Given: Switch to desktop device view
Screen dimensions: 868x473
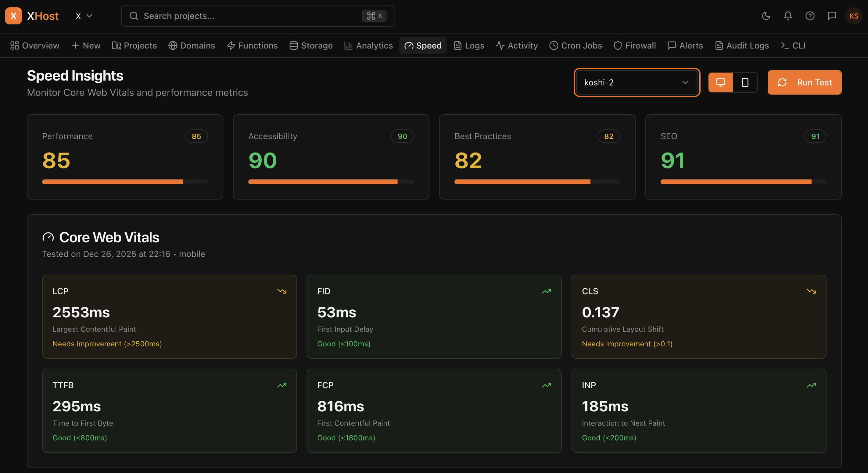Looking at the screenshot, I should pyautogui.click(x=720, y=82).
